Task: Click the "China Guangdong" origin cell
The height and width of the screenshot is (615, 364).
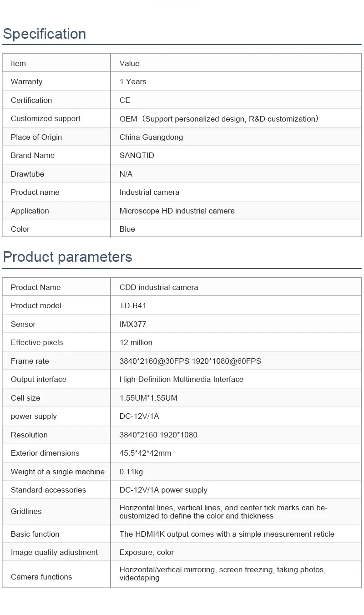Action: click(x=151, y=137)
